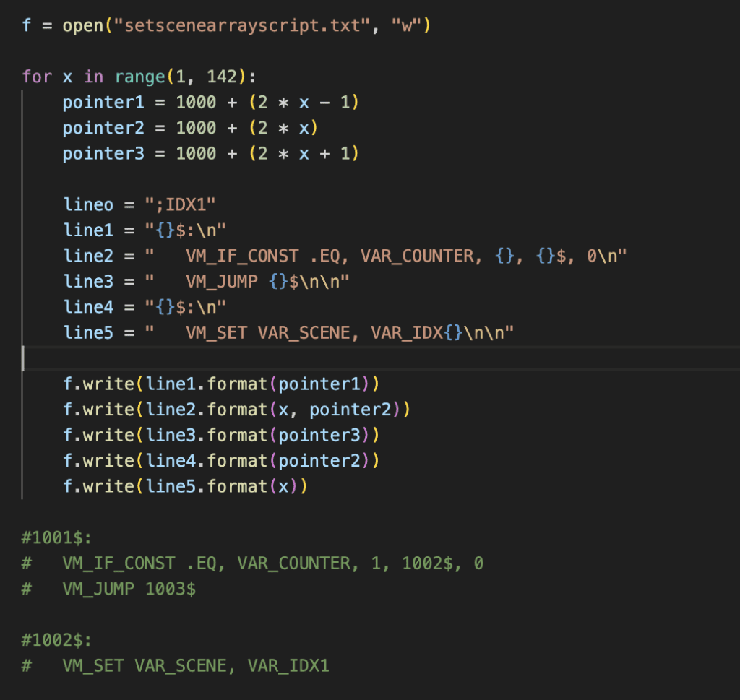Click the comment "VM_SET VAR_SCENE, VAR_IDX1"
The height and width of the screenshot is (700, 740).
(x=195, y=665)
